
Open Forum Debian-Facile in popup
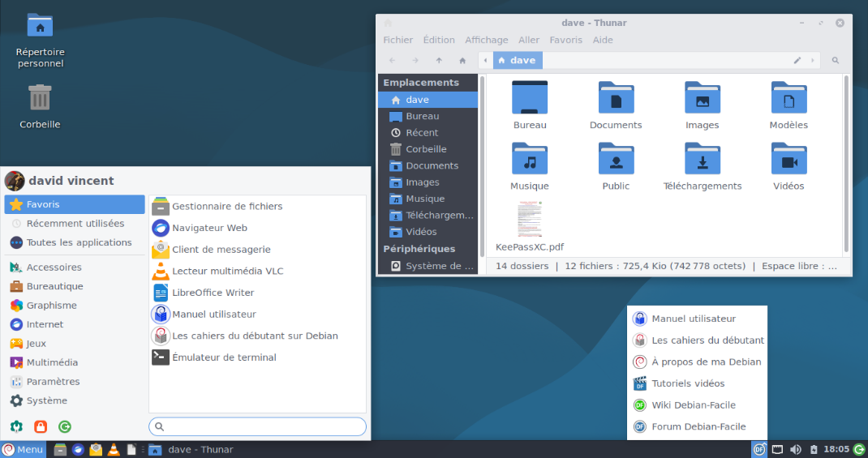tap(697, 426)
